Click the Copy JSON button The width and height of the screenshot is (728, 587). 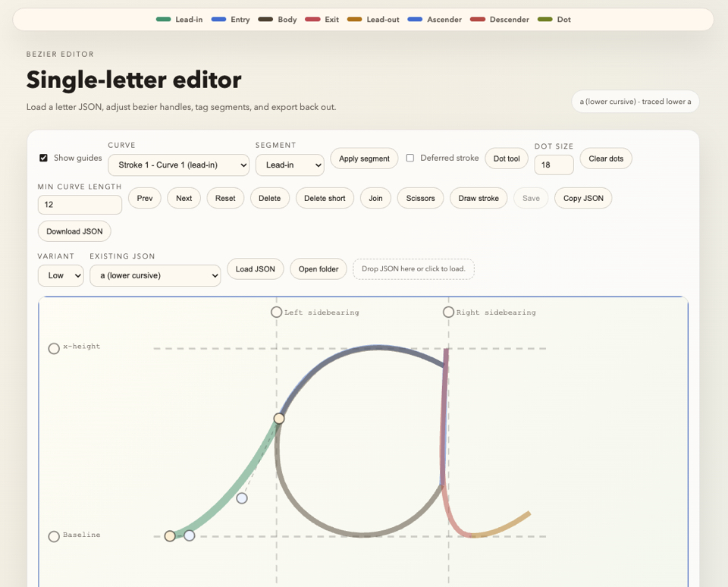click(x=584, y=198)
